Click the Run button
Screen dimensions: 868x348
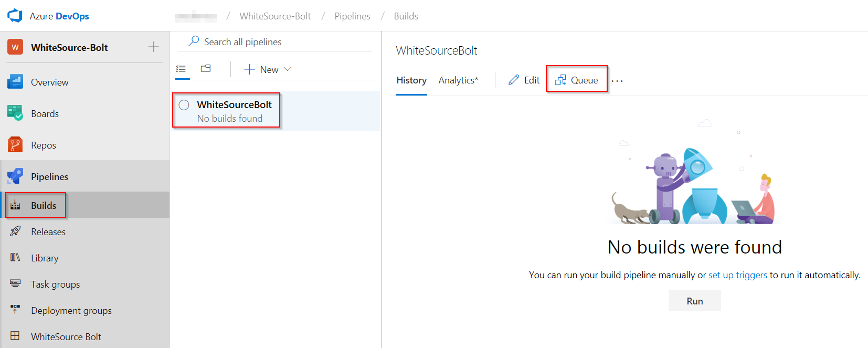(x=695, y=301)
